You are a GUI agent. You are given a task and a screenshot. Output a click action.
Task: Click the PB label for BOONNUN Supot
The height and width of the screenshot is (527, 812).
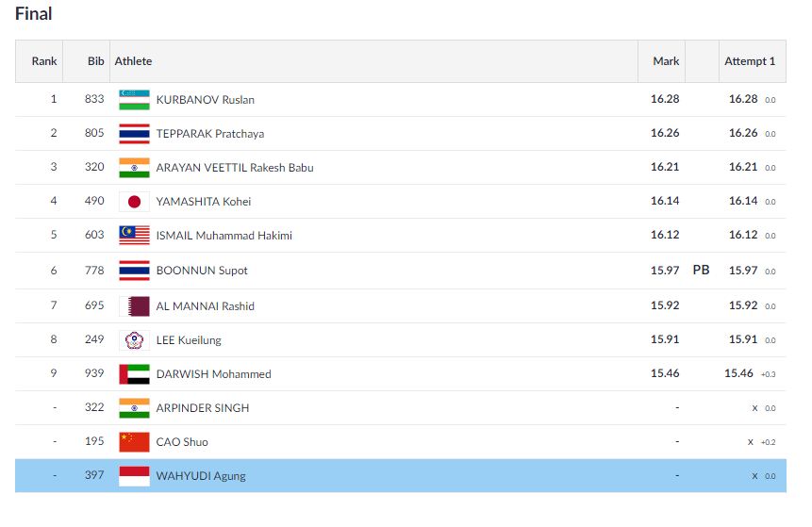[701, 270]
